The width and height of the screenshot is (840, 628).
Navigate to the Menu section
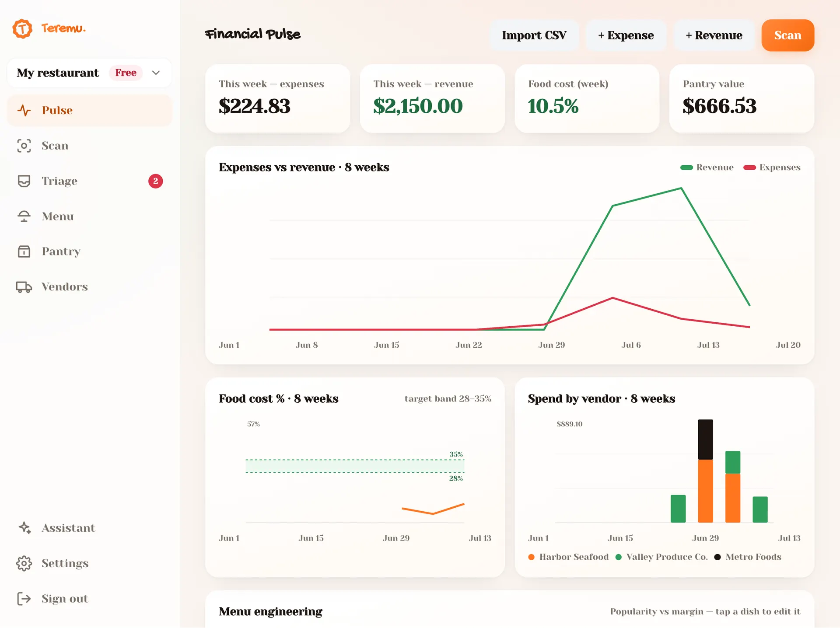tap(89, 216)
